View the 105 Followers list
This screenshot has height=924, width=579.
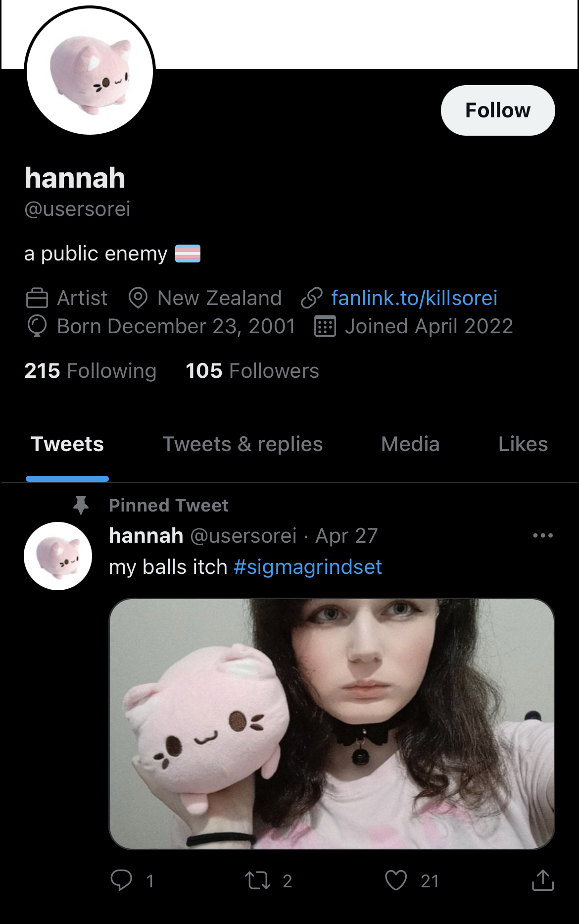pyautogui.click(x=252, y=371)
